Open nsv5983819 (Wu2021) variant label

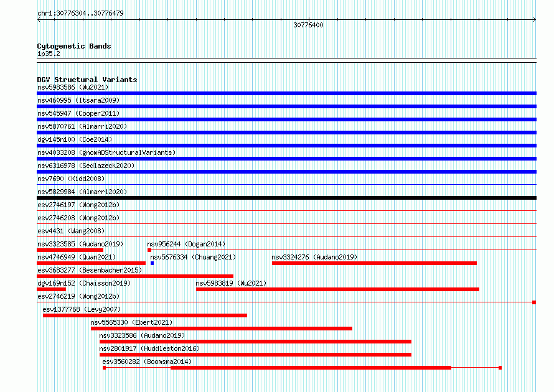click(231, 283)
